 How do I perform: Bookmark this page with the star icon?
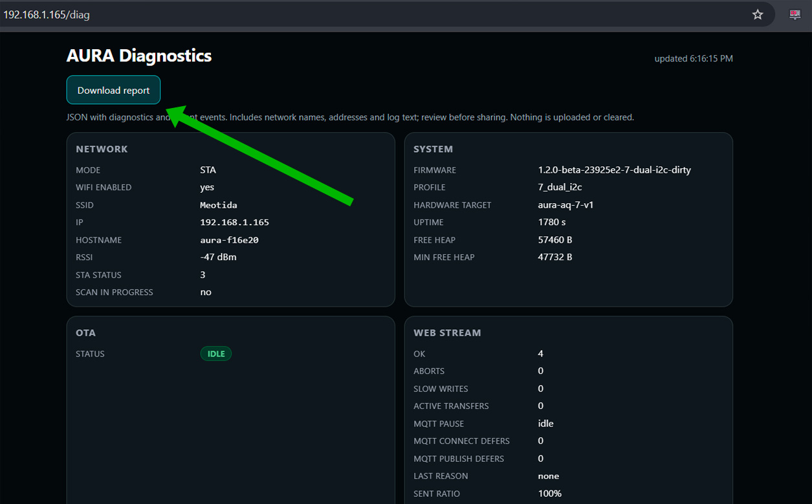click(758, 14)
